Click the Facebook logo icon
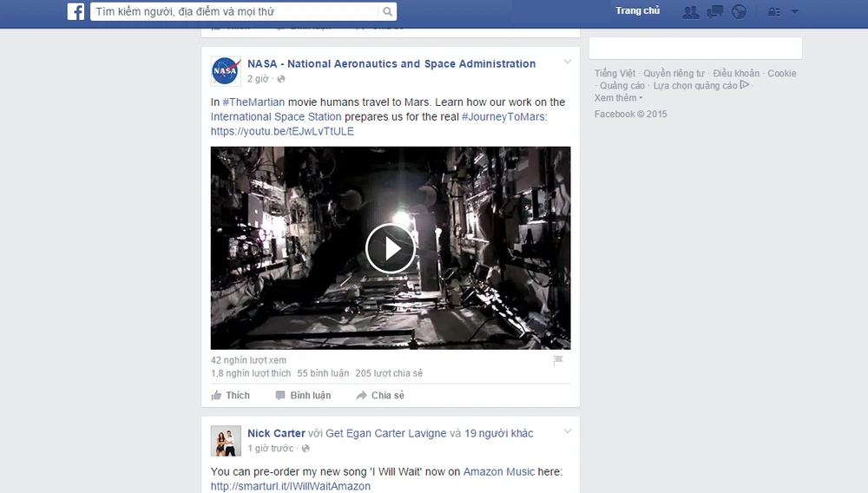 76,11
